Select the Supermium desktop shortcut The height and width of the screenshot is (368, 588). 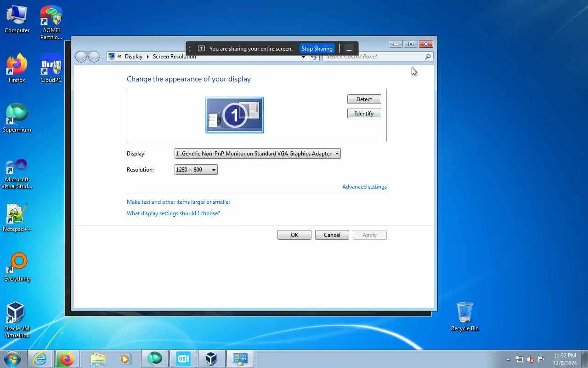(x=17, y=119)
